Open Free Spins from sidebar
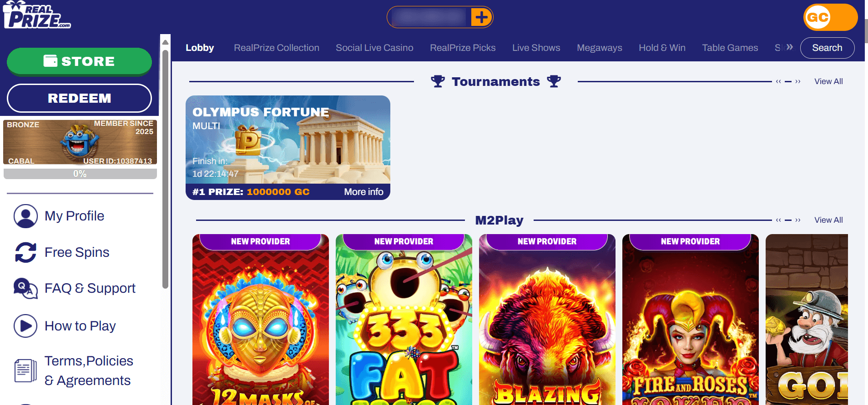The image size is (868, 405). coord(77,252)
